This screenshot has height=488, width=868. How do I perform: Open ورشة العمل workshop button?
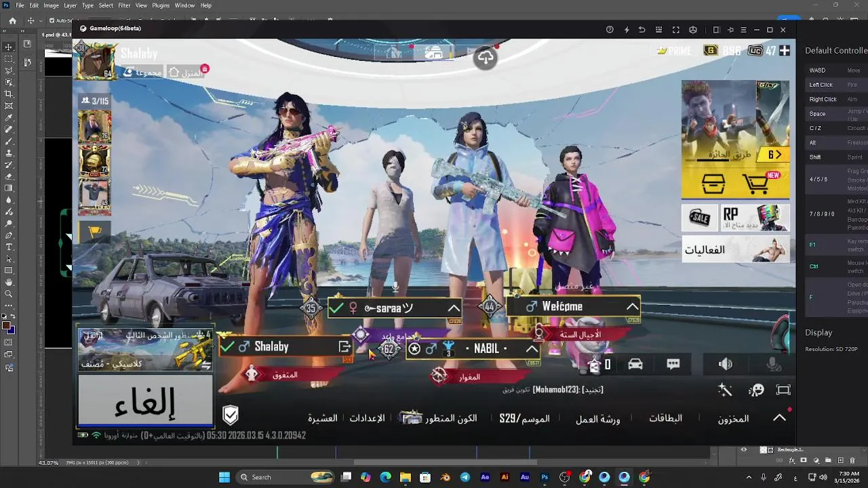tap(597, 419)
